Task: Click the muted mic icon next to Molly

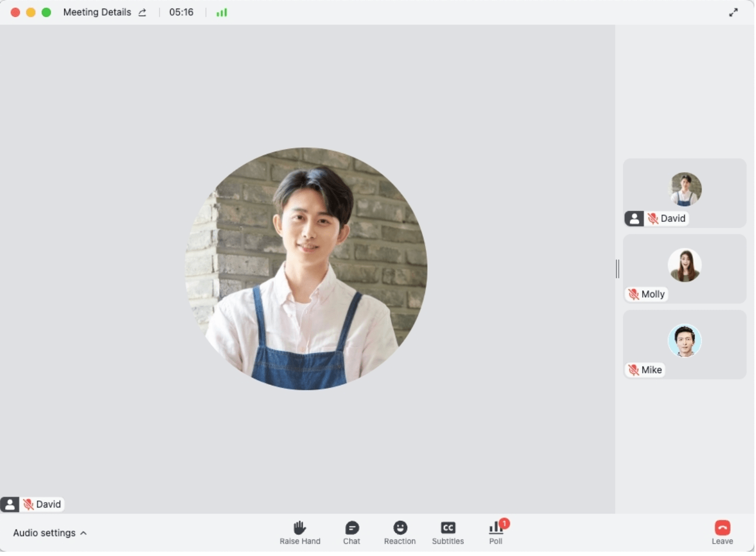Action: pyautogui.click(x=633, y=295)
